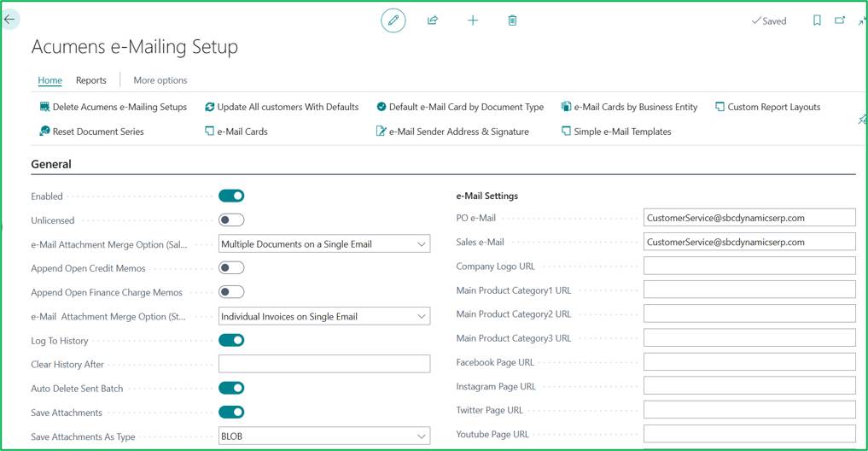This screenshot has width=868, height=451.
Task: Click the Sales e-Mail field
Action: 749,242
